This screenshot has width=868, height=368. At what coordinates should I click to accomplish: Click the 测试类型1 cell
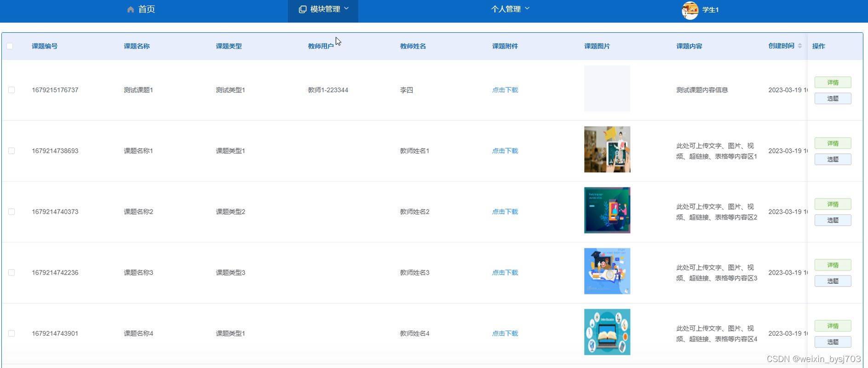click(230, 90)
